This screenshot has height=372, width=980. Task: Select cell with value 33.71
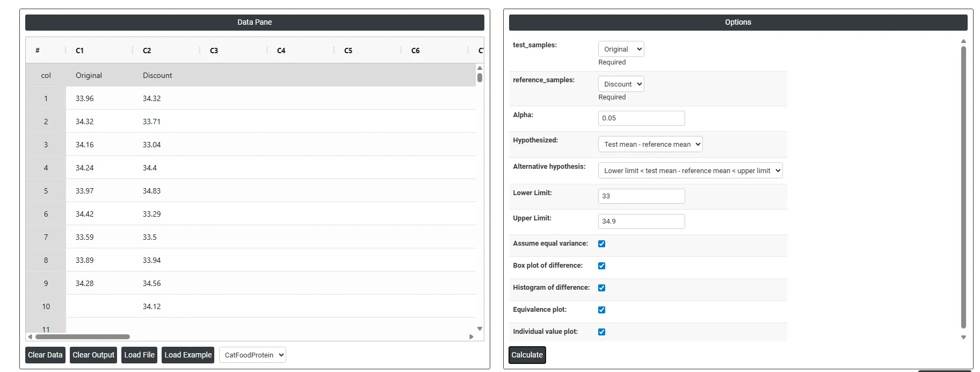(166, 121)
